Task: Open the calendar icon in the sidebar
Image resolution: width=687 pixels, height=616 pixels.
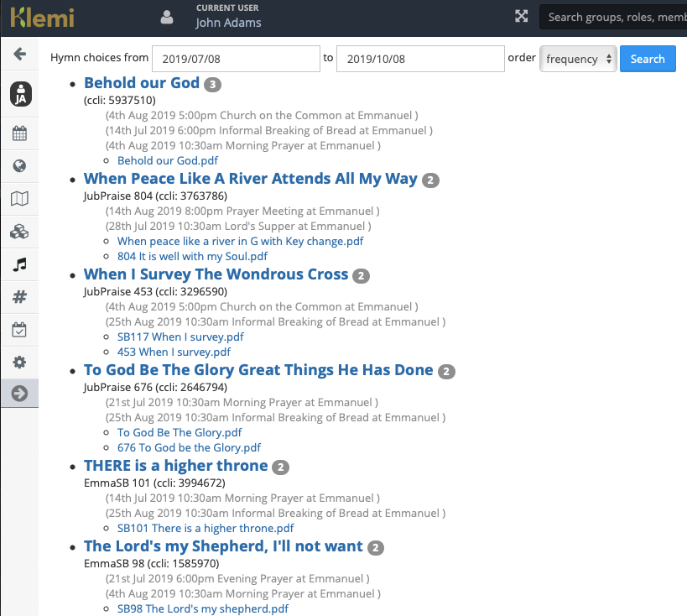Action: 19,133
